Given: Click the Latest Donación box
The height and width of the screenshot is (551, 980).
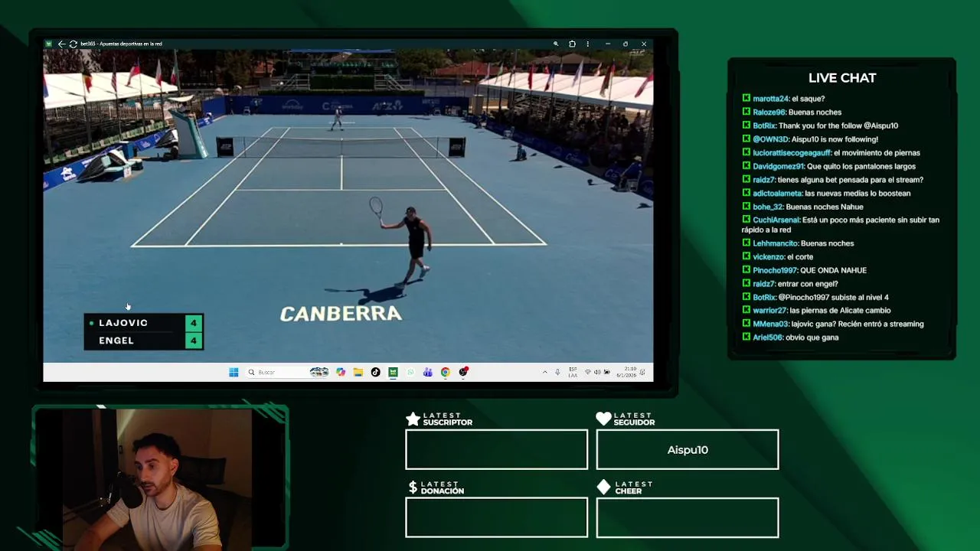Looking at the screenshot, I should tap(496, 517).
